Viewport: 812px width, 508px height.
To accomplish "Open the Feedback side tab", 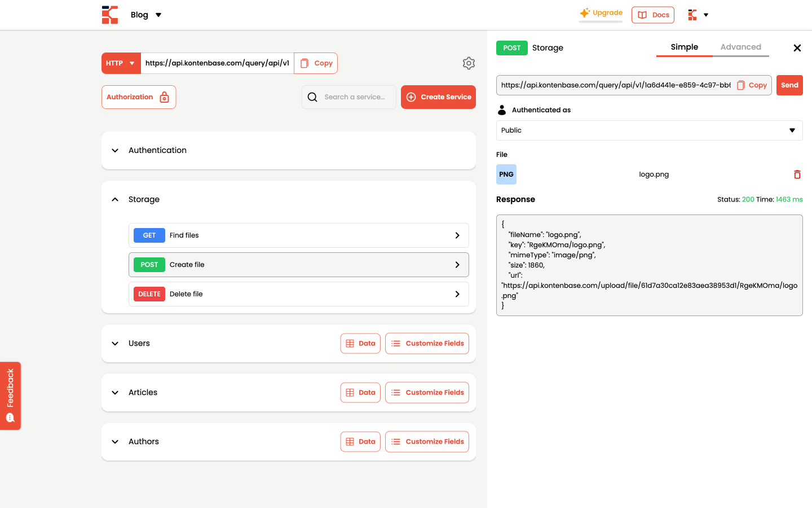I will pos(10,396).
